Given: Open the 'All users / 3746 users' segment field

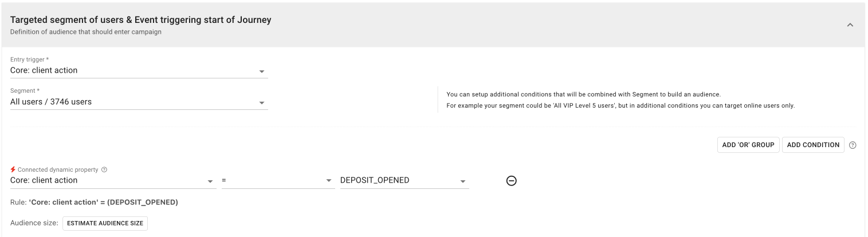Looking at the screenshot, I should (x=132, y=102).
